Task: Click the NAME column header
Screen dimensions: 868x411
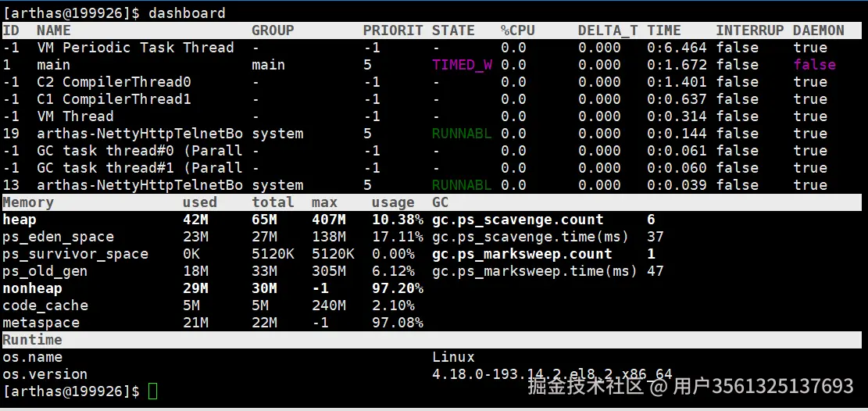Action: 54,30
